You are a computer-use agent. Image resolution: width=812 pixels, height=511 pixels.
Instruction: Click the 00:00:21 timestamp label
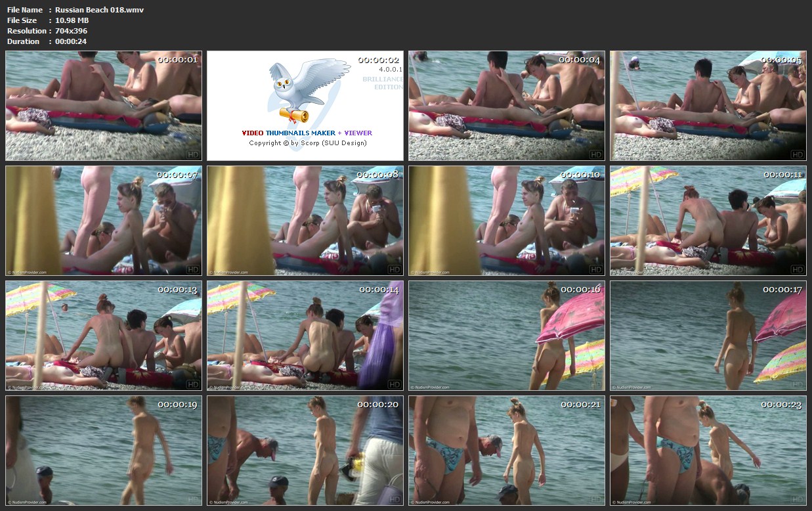580,405
